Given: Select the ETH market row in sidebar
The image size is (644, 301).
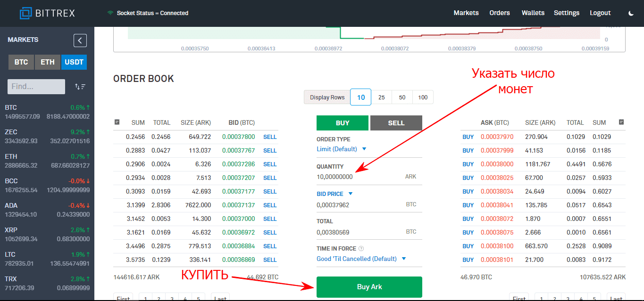Looking at the screenshot, I should click(47, 161).
